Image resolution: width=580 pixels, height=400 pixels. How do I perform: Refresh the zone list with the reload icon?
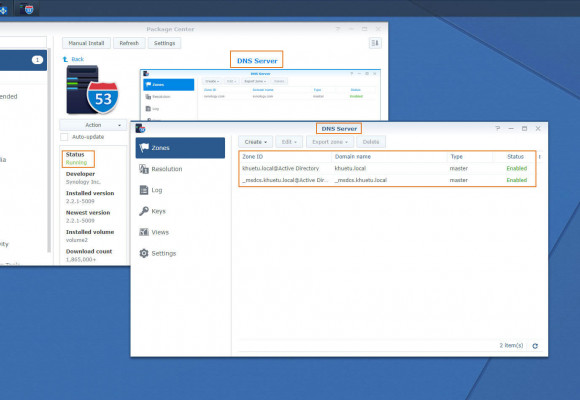pyautogui.click(x=535, y=346)
